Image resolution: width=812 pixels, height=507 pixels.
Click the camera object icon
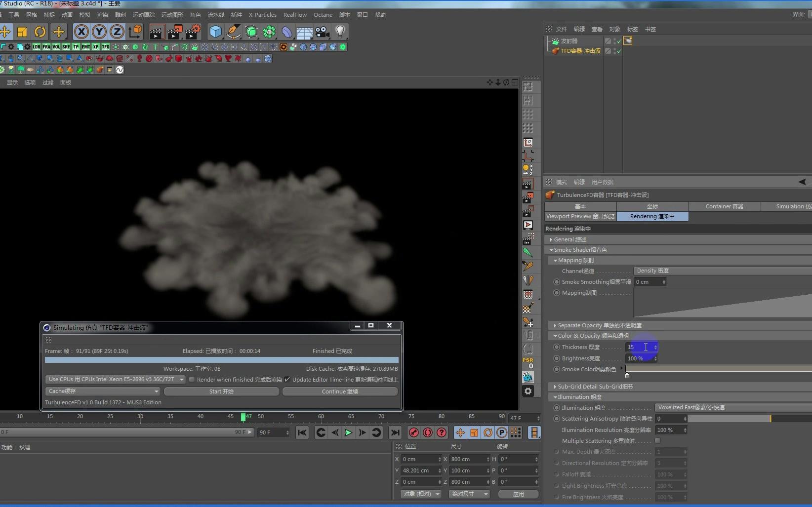pos(321,32)
